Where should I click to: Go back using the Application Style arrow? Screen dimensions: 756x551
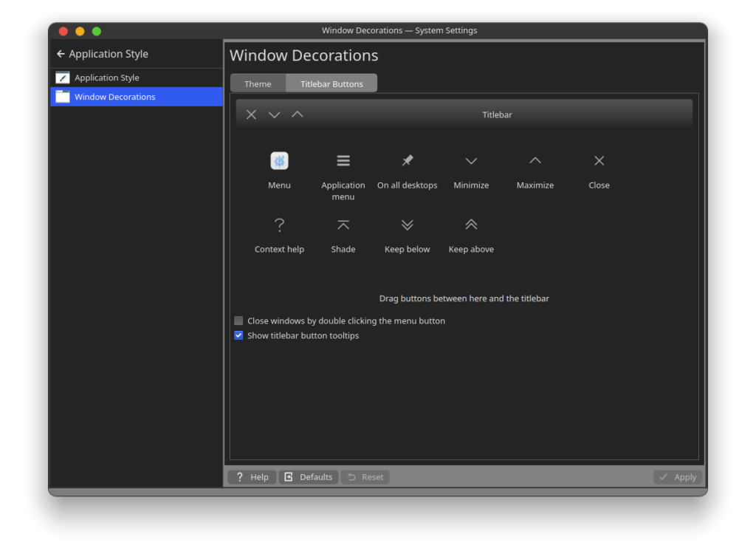coord(61,54)
